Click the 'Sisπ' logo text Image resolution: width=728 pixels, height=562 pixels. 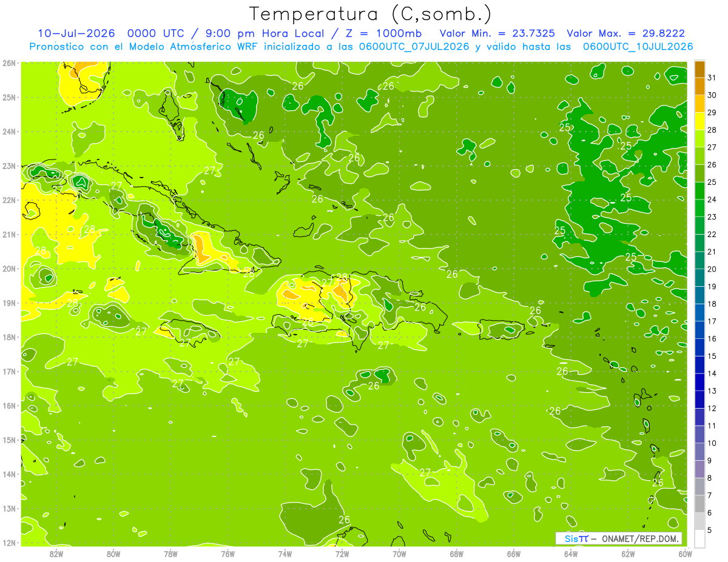pyautogui.click(x=576, y=538)
